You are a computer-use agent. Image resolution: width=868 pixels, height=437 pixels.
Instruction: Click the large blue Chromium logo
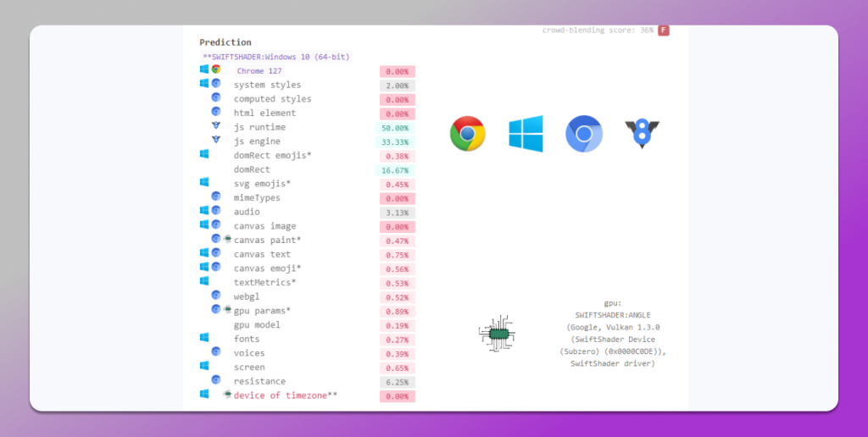584,134
